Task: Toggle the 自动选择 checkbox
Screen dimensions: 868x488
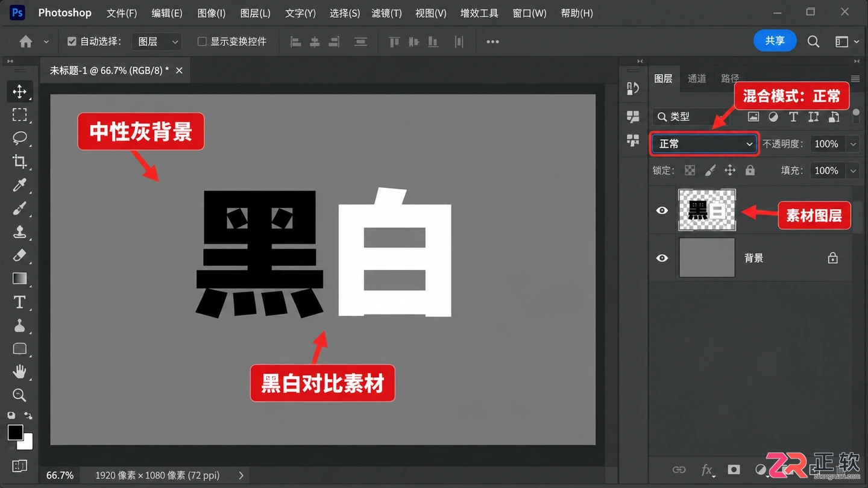Action: tap(72, 42)
